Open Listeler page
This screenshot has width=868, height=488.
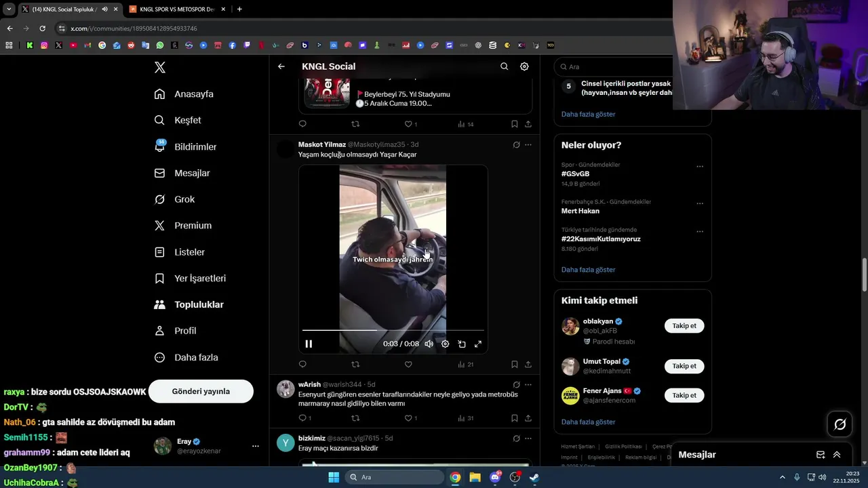click(179, 252)
